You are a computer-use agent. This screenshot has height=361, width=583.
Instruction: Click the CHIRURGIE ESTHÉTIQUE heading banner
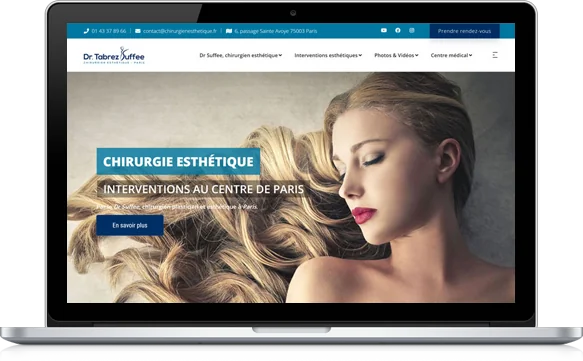point(178,161)
